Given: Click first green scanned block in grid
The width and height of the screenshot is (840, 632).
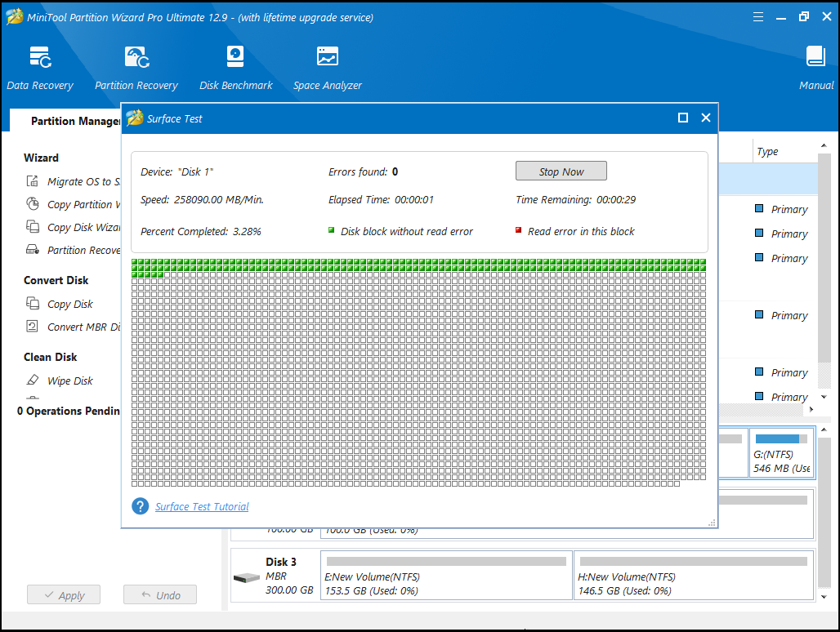Looking at the screenshot, I should click(135, 261).
